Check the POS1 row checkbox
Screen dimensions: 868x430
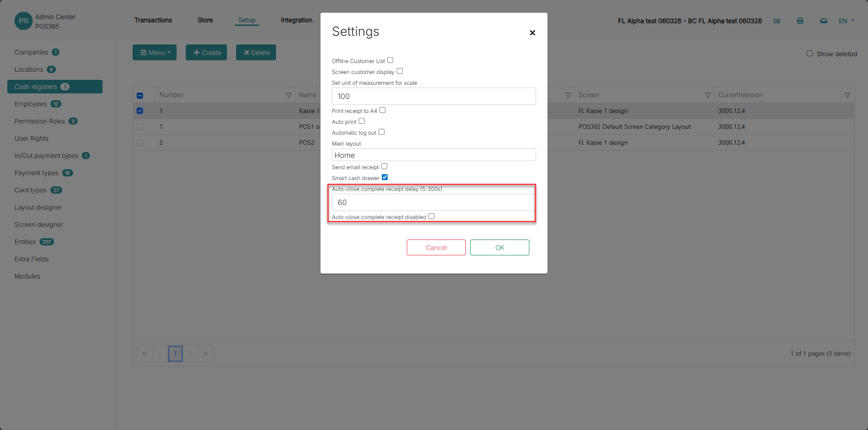tap(140, 127)
